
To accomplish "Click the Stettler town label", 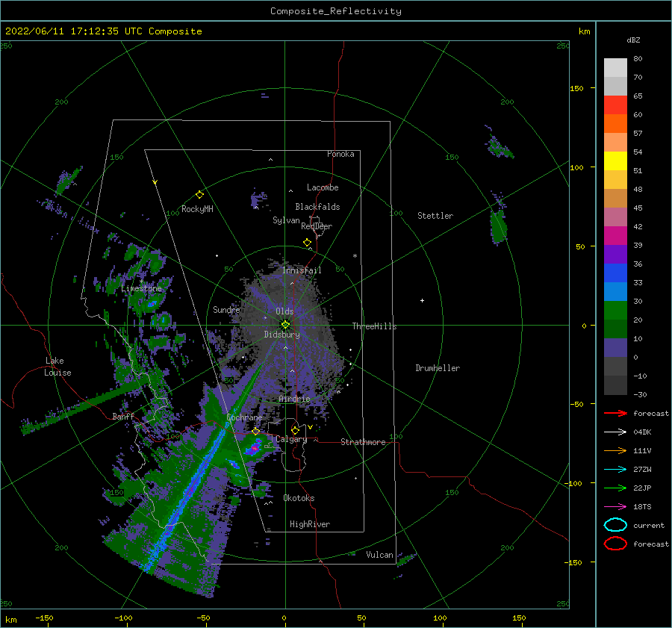I will (x=435, y=216).
